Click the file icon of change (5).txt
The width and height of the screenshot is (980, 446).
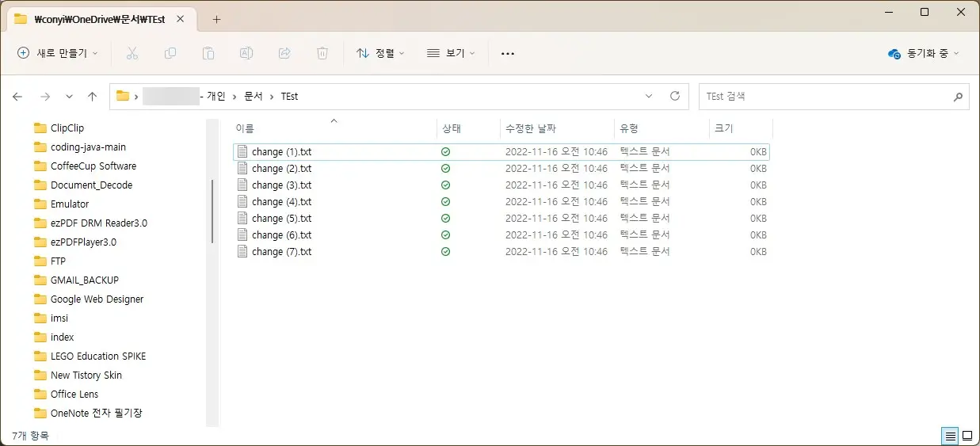(243, 218)
